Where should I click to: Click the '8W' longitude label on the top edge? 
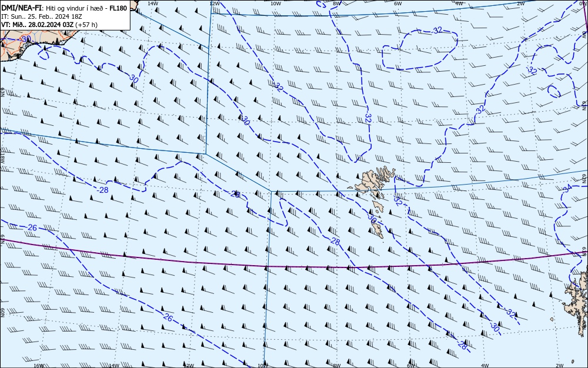337,3
